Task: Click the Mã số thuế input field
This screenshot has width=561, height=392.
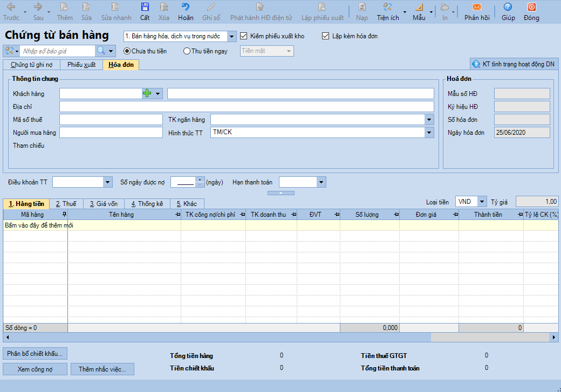Action: (x=111, y=120)
